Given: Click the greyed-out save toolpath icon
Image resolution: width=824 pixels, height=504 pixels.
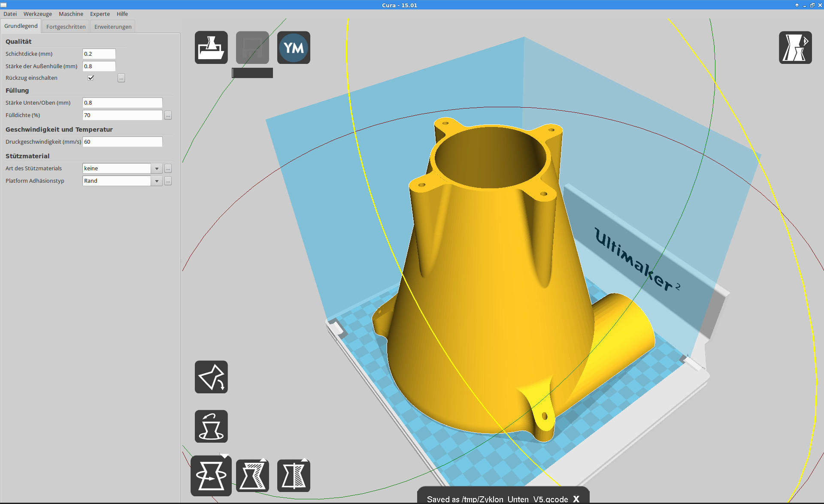Looking at the screenshot, I should pos(252,48).
